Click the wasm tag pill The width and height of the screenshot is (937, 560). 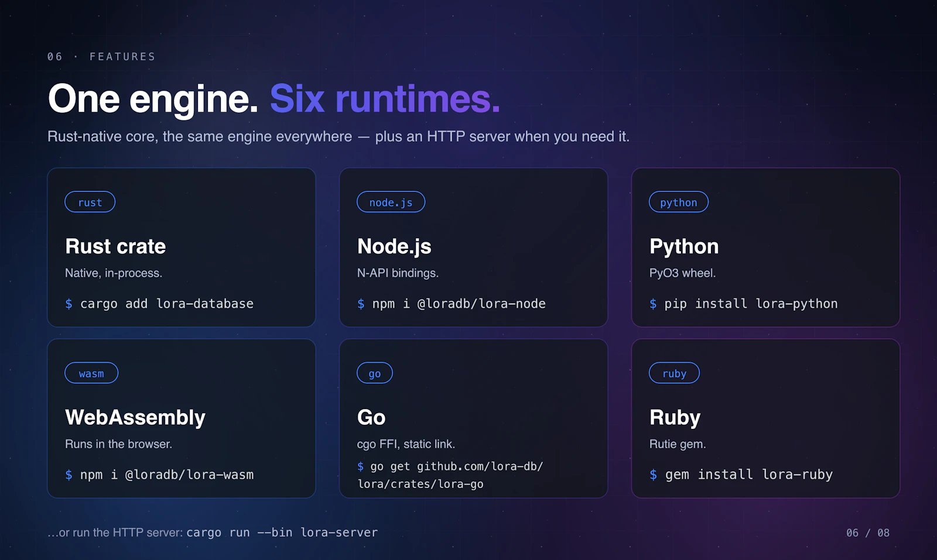pos(91,373)
